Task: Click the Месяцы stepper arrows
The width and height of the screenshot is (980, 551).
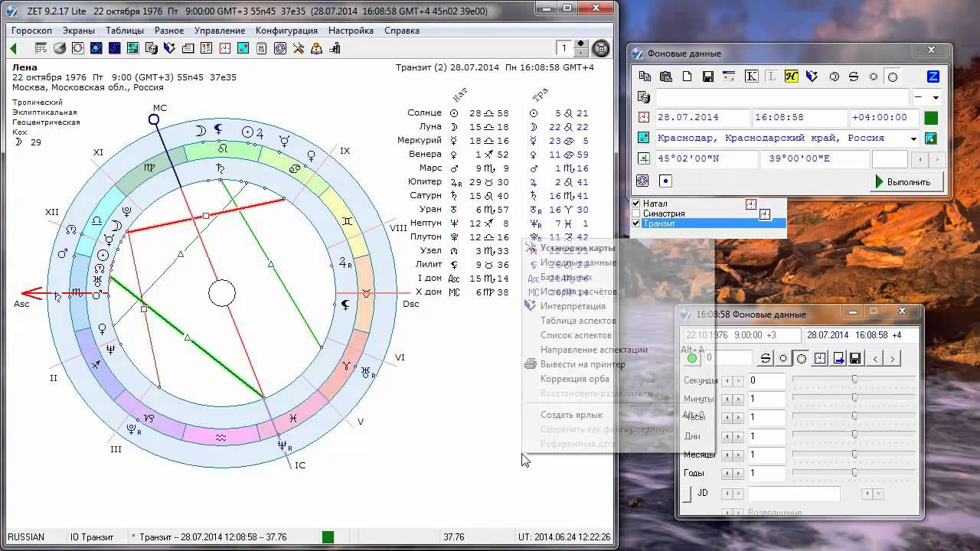Action: pos(733,455)
